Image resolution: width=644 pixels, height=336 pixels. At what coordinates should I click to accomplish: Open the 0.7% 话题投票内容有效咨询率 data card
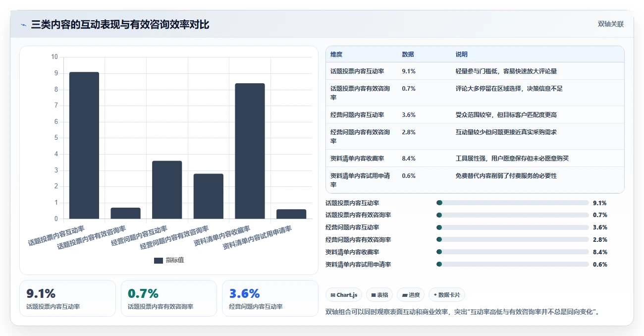click(169, 298)
